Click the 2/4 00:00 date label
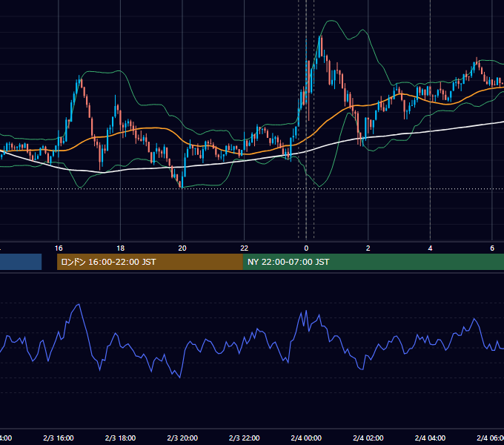This screenshot has width=504, height=445. 306,438
